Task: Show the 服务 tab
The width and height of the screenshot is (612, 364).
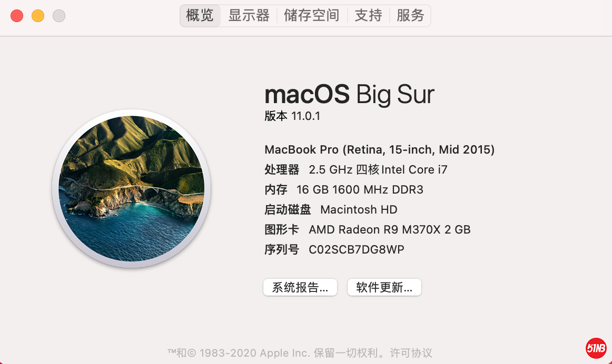Action: (410, 16)
